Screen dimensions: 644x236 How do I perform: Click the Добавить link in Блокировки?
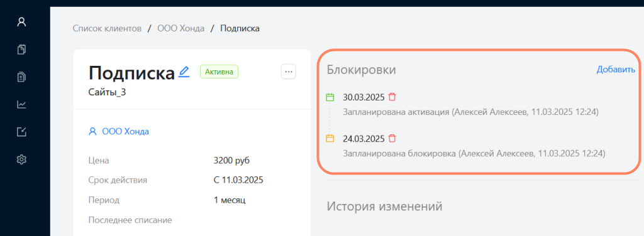click(616, 70)
